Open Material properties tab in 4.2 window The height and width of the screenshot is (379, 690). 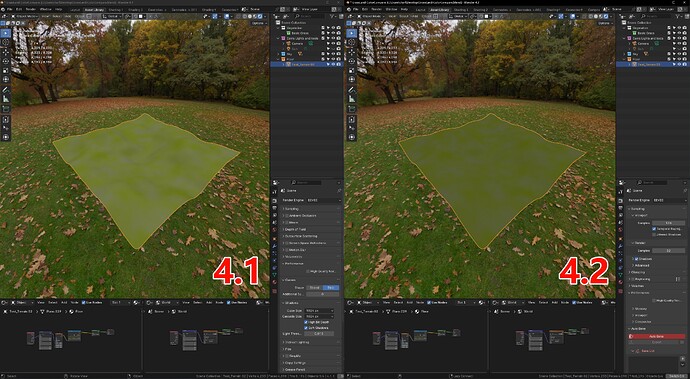620,282
